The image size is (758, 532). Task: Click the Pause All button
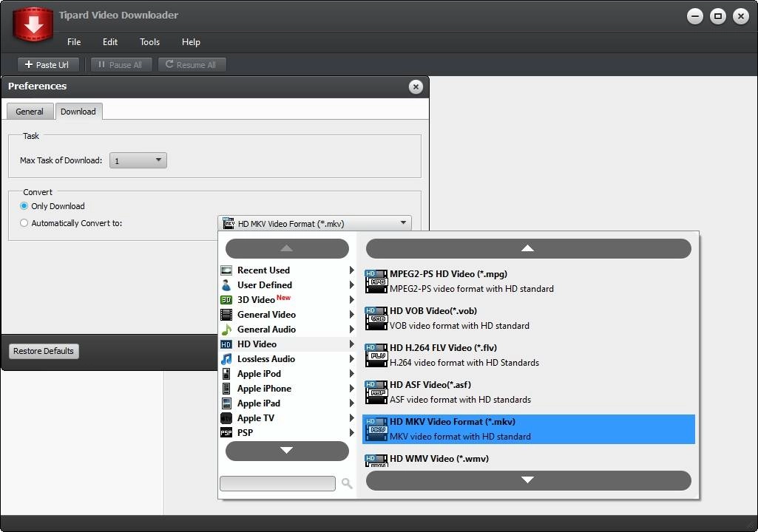(x=121, y=65)
